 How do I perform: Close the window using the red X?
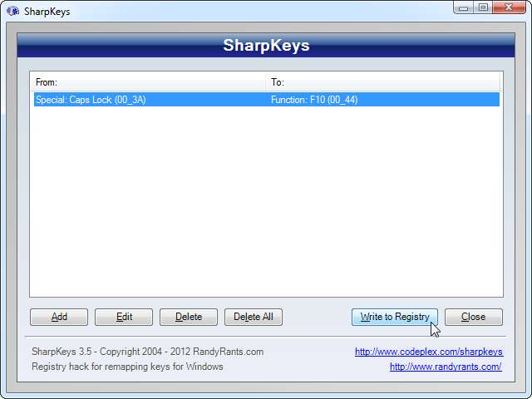[509, 8]
